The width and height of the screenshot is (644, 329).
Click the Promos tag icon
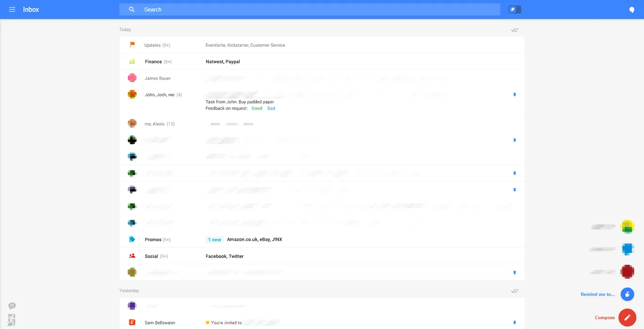pyautogui.click(x=132, y=240)
